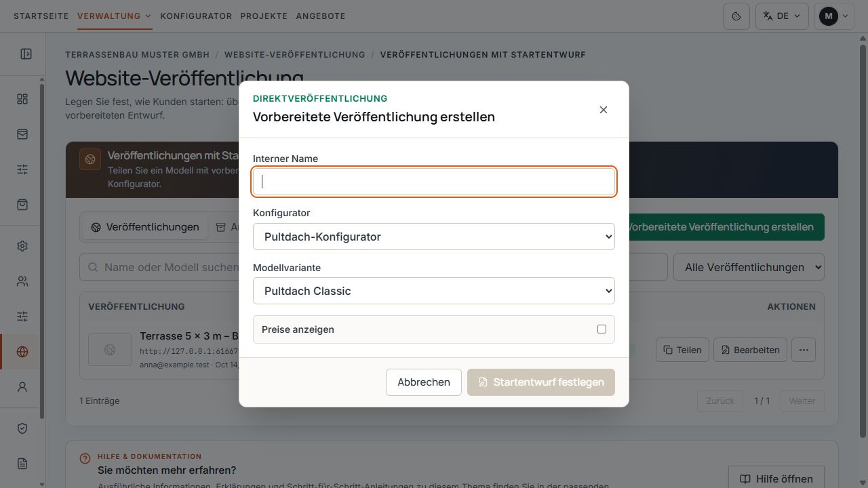Go to Startseite
Image resolution: width=868 pixels, height=488 pixels.
pos(41,16)
